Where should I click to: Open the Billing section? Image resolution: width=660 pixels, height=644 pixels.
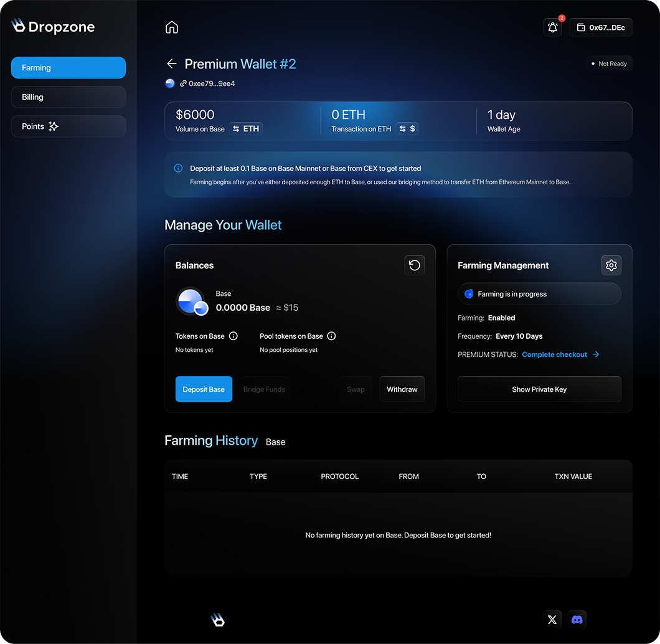pyautogui.click(x=68, y=97)
